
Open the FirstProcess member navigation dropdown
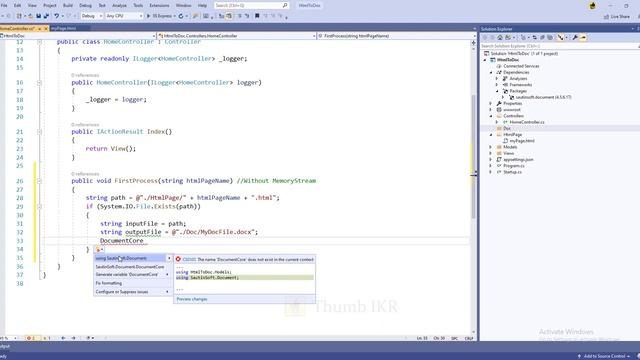(396, 36)
